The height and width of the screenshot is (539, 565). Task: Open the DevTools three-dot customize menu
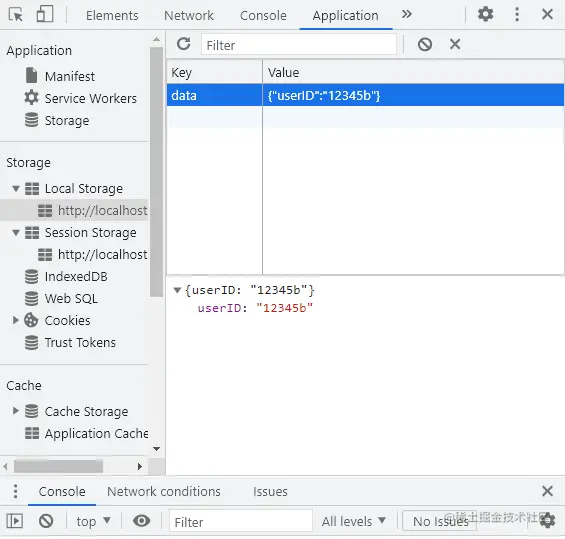pyautogui.click(x=517, y=14)
